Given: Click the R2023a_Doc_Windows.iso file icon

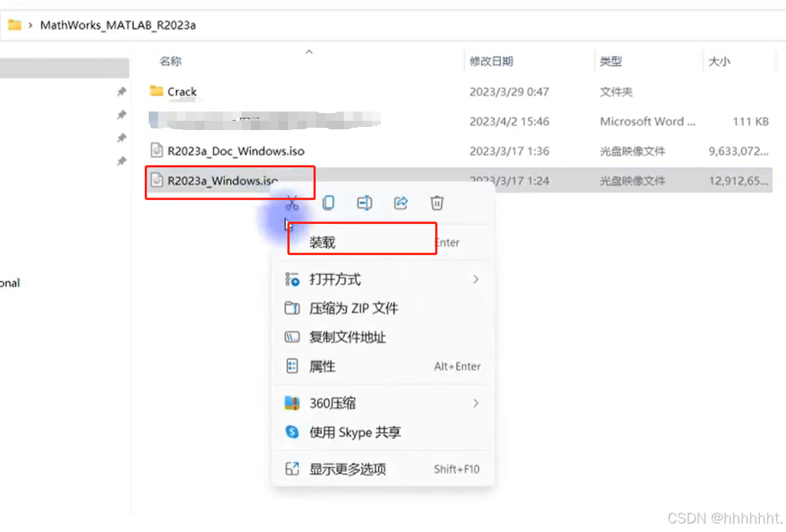Looking at the screenshot, I should tap(157, 150).
